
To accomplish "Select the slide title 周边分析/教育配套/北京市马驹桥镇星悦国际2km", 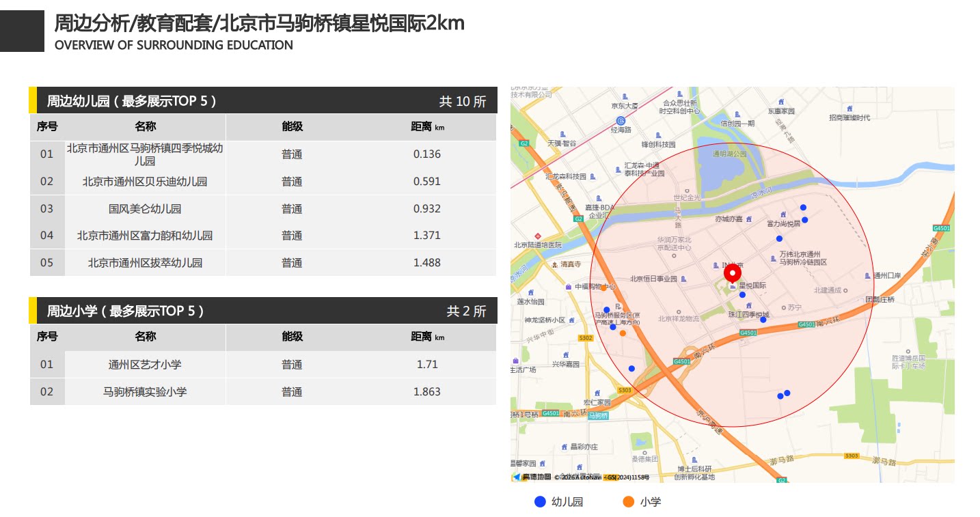I will click(260, 23).
